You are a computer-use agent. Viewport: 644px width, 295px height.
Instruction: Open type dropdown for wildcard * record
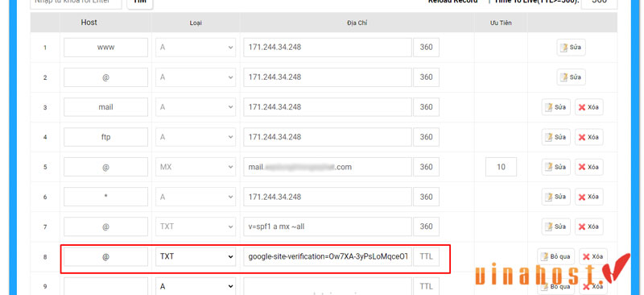click(x=196, y=197)
